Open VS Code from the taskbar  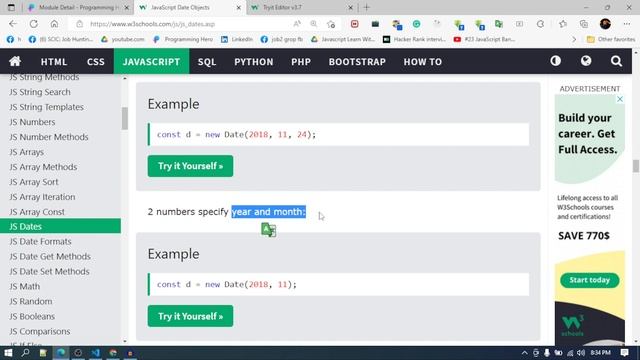pos(96,353)
